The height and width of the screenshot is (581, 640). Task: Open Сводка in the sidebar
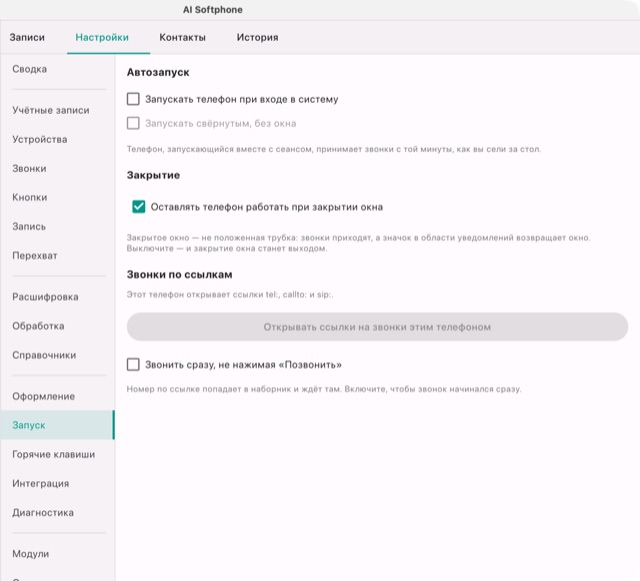58,69
